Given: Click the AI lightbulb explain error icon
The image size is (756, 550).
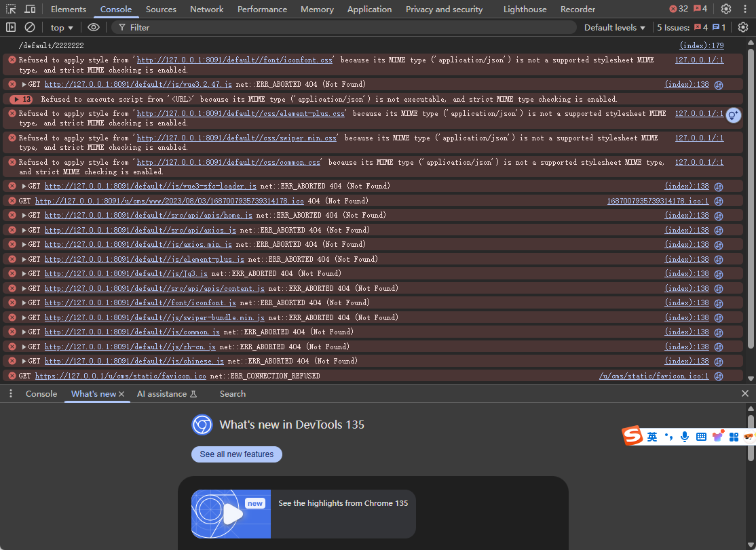Looking at the screenshot, I should (733, 115).
